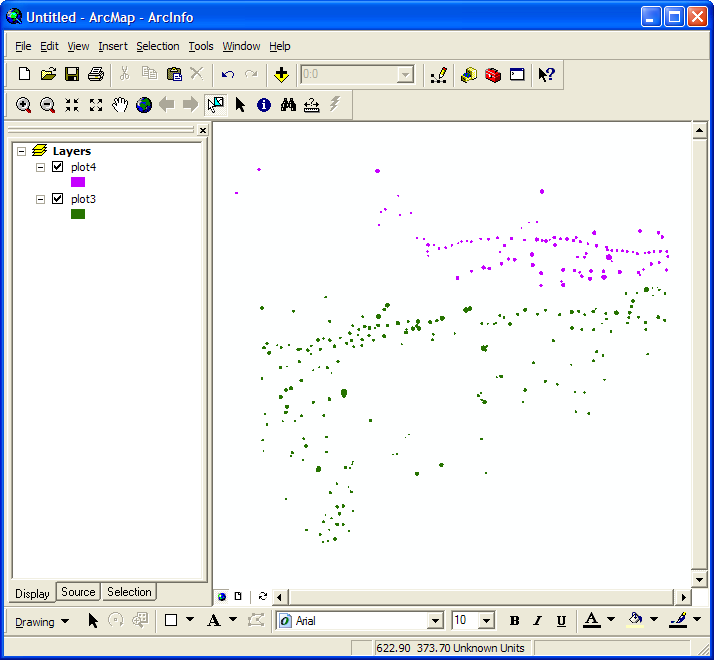Click the Fixed Zoom In icon
This screenshot has width=714, height=660.
pos(71,105)
